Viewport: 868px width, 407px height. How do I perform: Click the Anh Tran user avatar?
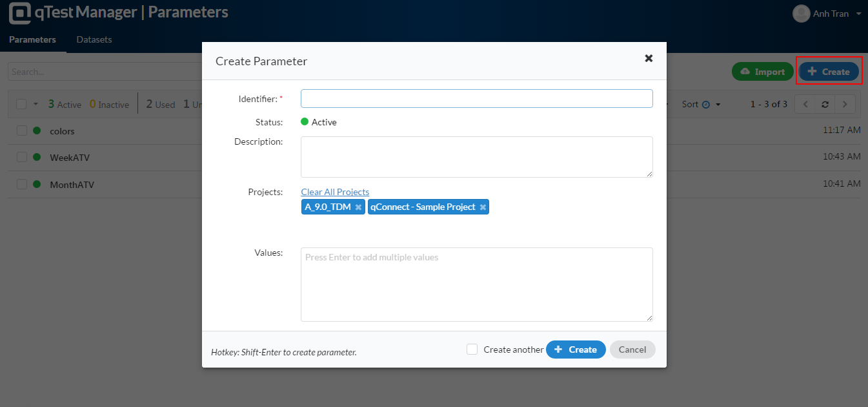[801, 14]
